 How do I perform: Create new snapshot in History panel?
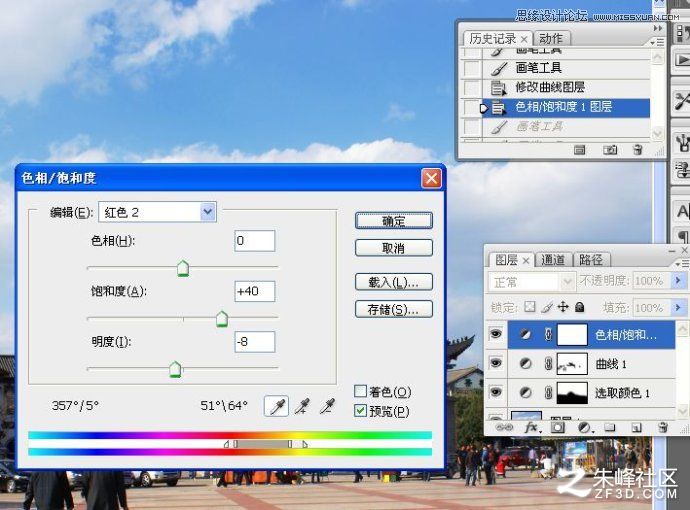[609, 150]
